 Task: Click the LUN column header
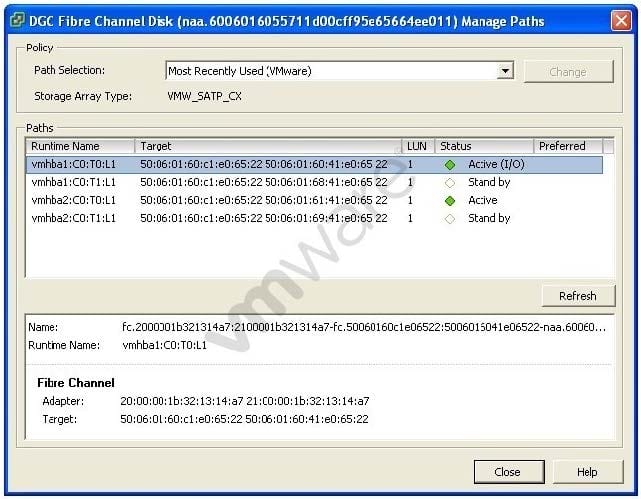tap(418, 146)
